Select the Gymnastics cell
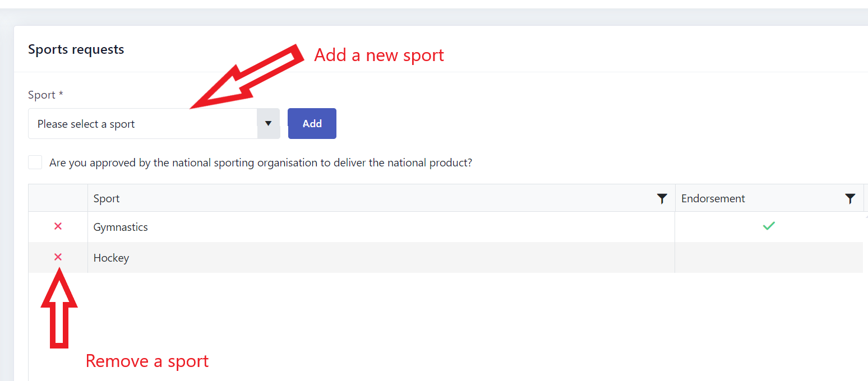Viewport: 868px width, 381px height. 381,227
